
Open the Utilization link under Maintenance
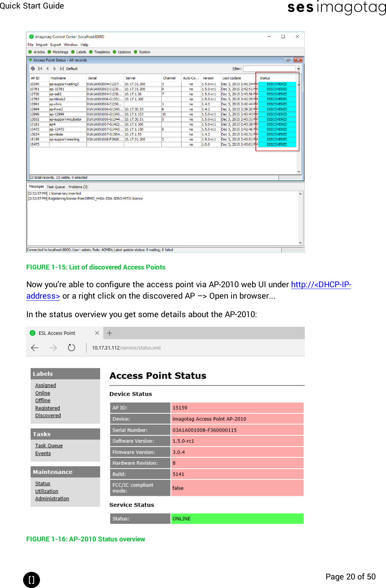47,491
